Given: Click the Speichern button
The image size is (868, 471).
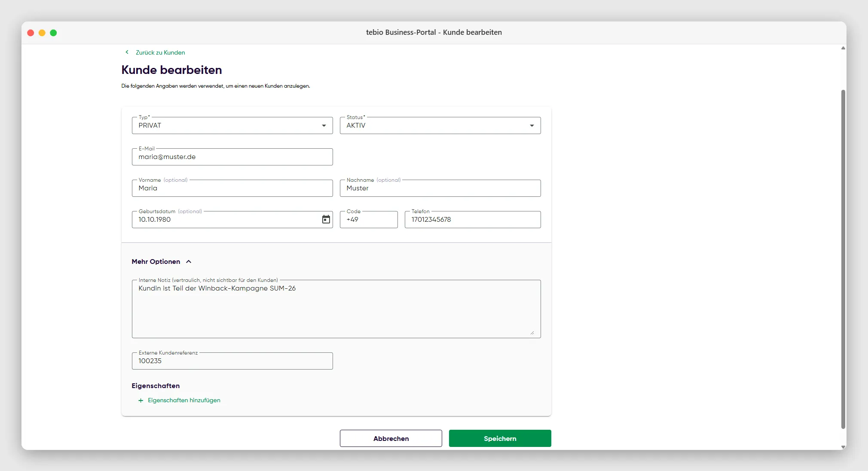Looking at the screenshot, I should (x=500, y=438).
